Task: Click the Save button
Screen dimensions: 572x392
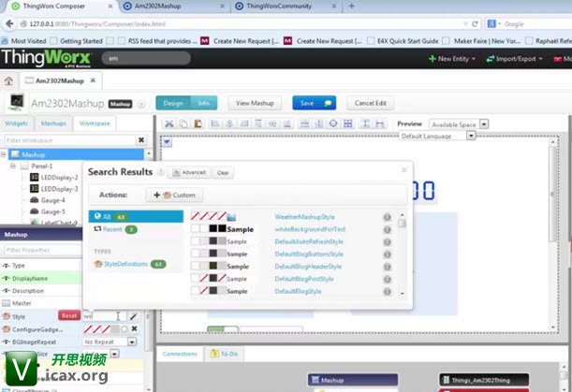Action: tap(315, 103)
